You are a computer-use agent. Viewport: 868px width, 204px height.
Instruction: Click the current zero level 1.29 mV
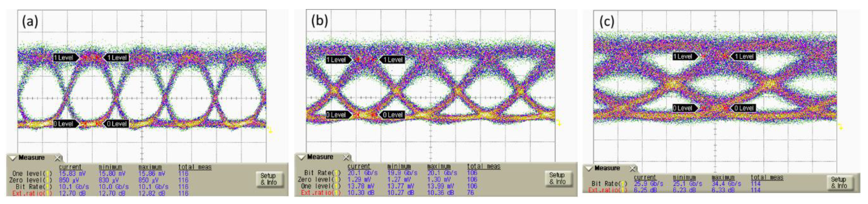point(359,179)
